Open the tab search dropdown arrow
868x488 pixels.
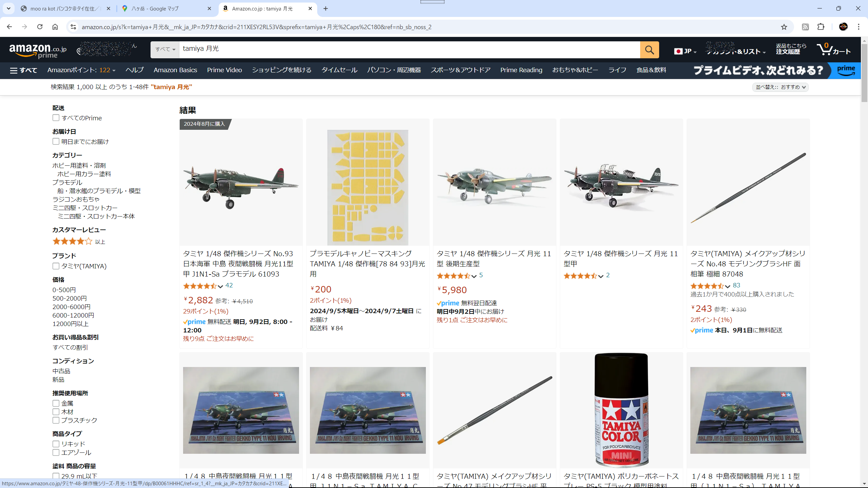[x=8, y=8]
